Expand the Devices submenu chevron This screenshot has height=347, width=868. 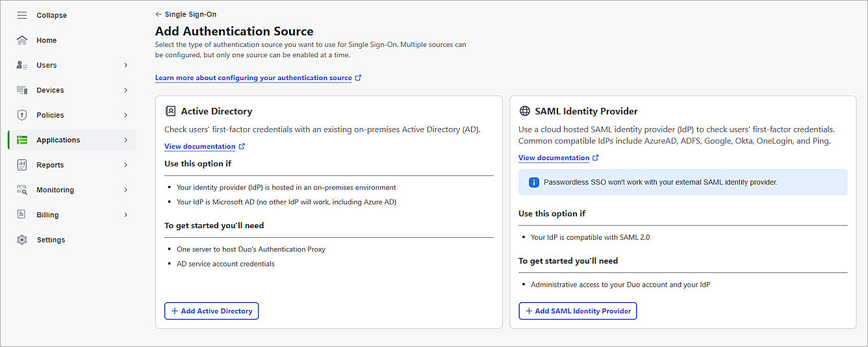pos(125,90)
